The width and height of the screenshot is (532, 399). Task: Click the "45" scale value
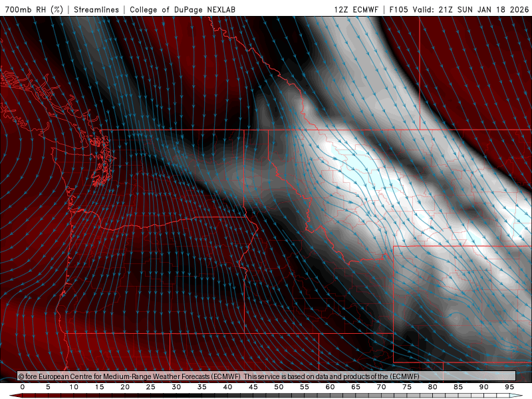[253, 387]
